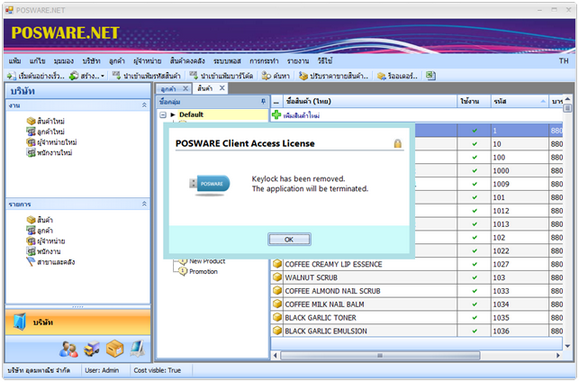Toggle ใช้งาน checkmark for WALNUT SCRUB

474,277
